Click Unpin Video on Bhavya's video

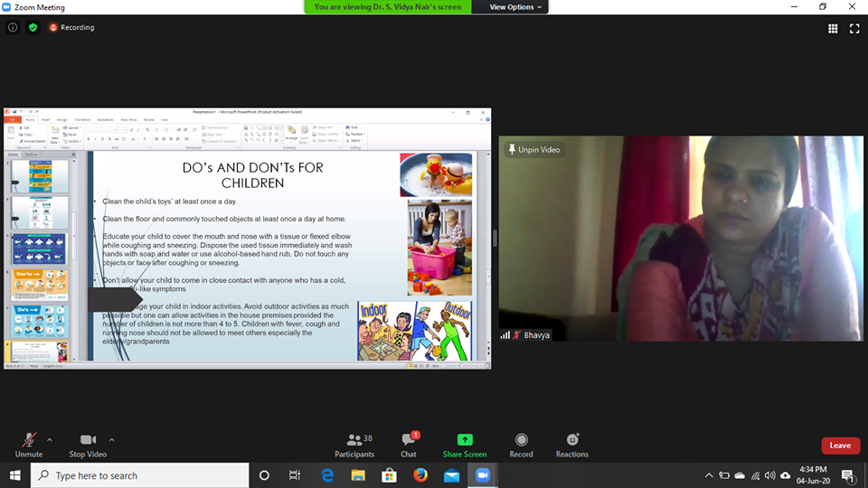pos(533,149)
